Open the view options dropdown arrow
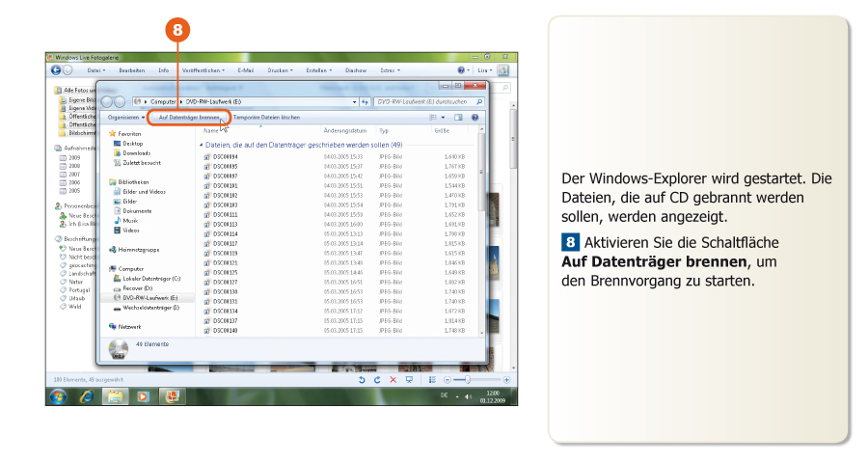 (444, 117)
